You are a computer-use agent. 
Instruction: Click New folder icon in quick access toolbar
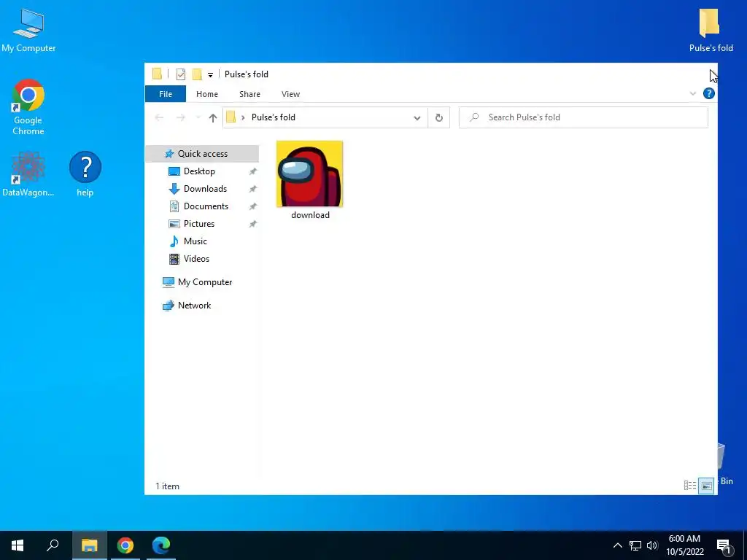pyautogui.click(x=197, y=74)
